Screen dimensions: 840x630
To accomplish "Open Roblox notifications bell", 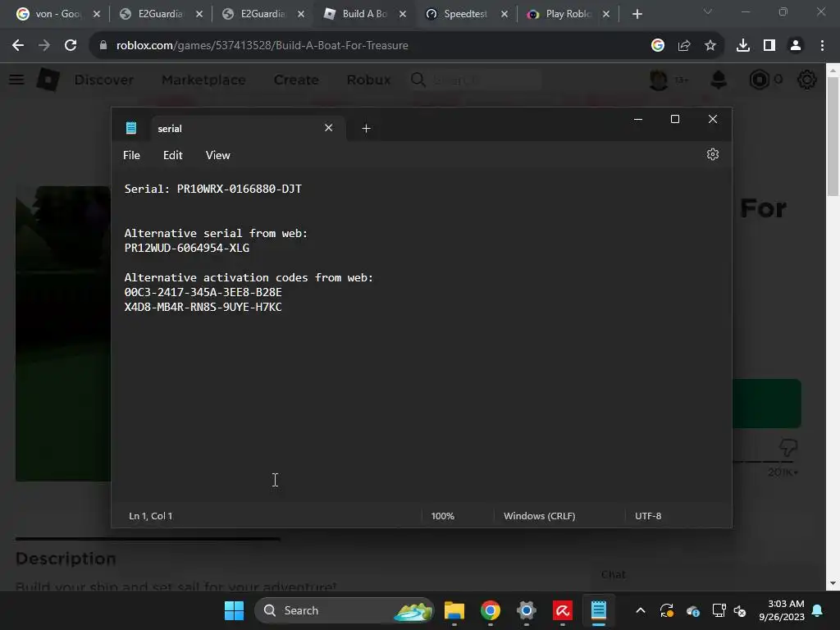I will 719,80.
